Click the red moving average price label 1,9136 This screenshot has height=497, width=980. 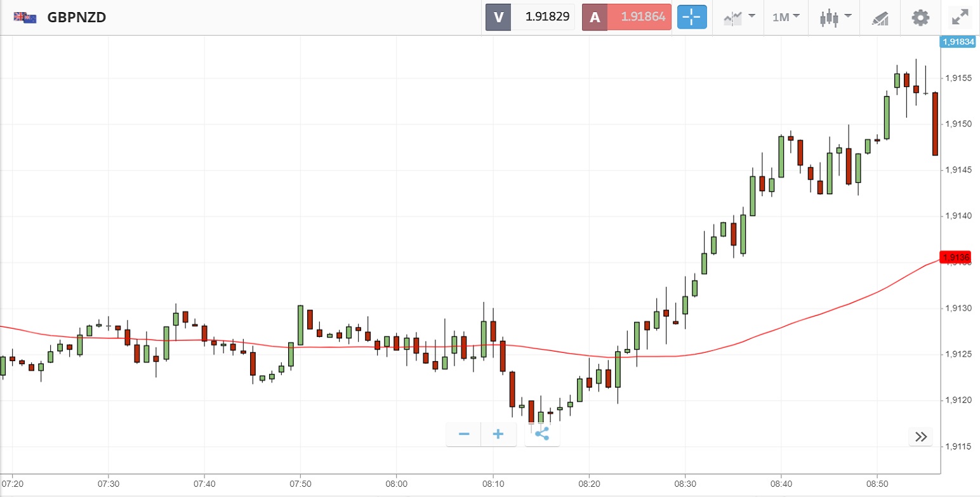tap(956, 257)
